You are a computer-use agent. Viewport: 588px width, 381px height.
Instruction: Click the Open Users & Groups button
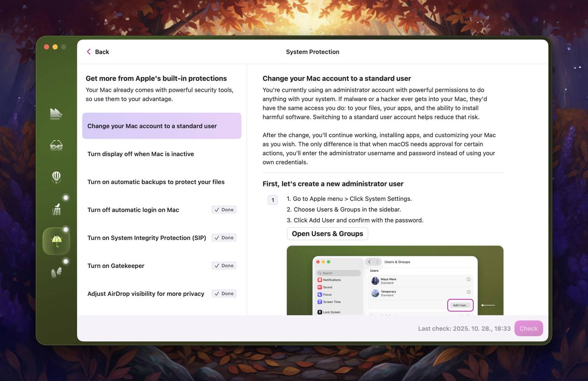point(328,234)
